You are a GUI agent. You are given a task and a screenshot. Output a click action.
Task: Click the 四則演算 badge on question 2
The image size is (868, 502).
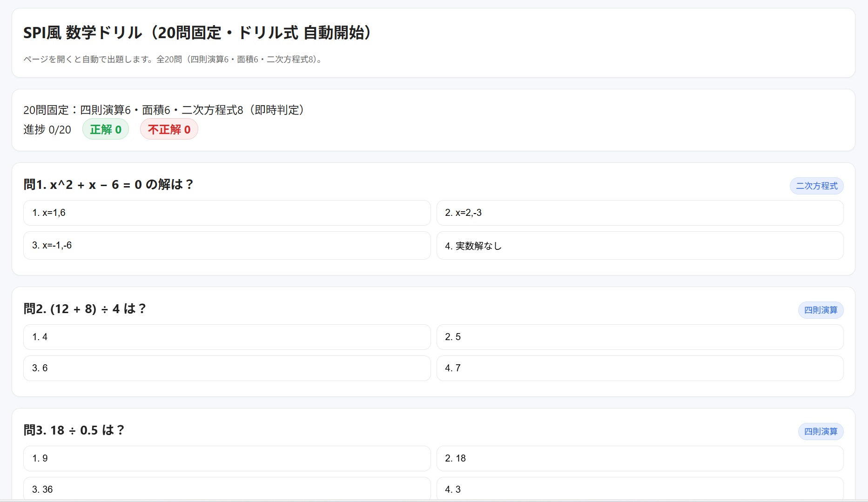click(821, 310)
